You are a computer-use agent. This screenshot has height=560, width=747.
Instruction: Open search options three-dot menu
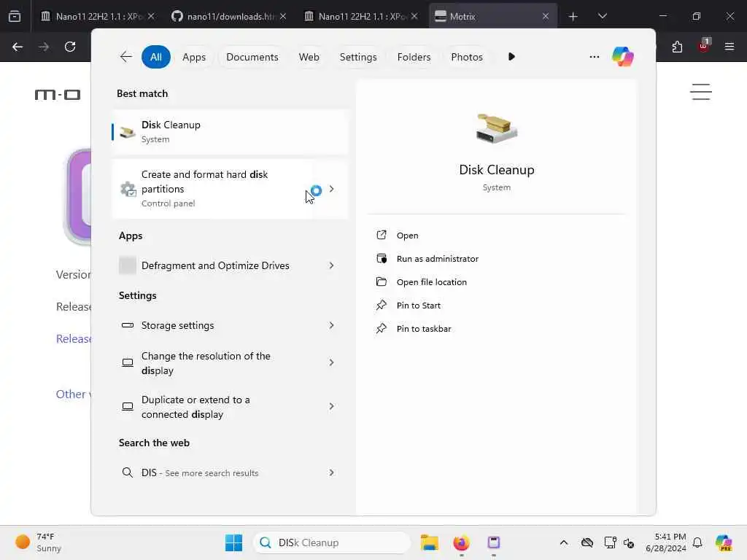[594, 57]
